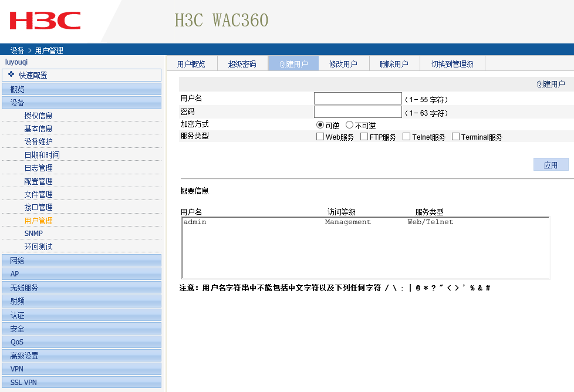
Task: Enable the Telnet服务 checkbox
Action: 406,137
